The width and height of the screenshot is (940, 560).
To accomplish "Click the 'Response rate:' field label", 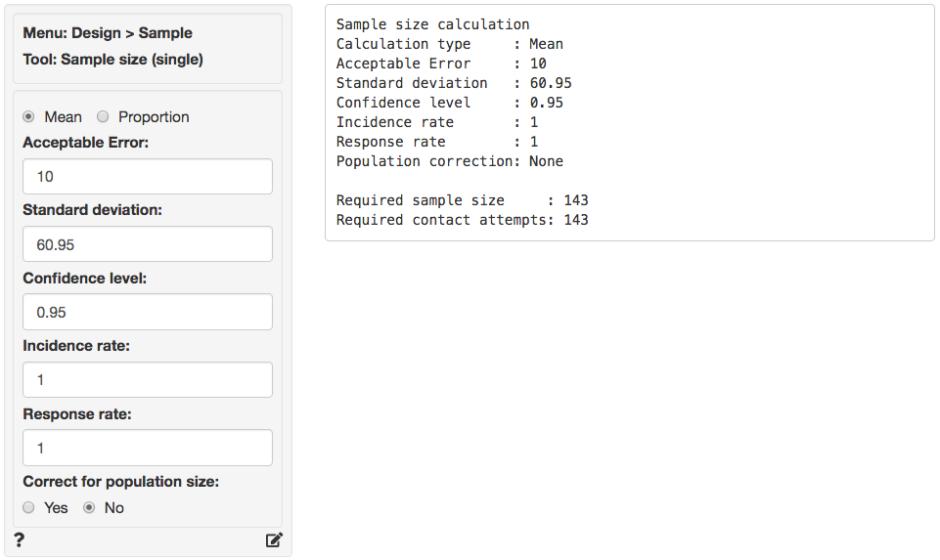I will (77, 414).
